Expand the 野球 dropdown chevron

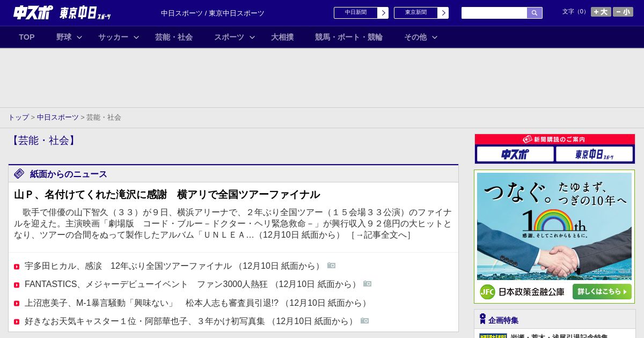click(79, 38)
